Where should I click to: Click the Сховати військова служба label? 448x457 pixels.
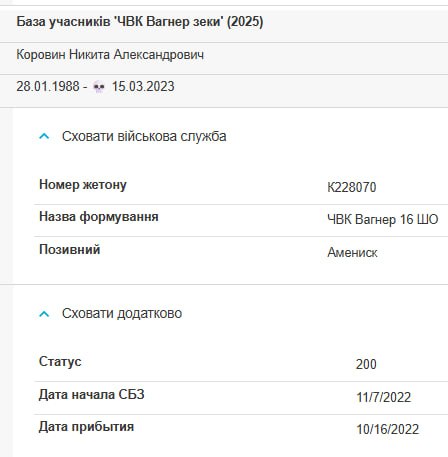click(x=144, y=136)
